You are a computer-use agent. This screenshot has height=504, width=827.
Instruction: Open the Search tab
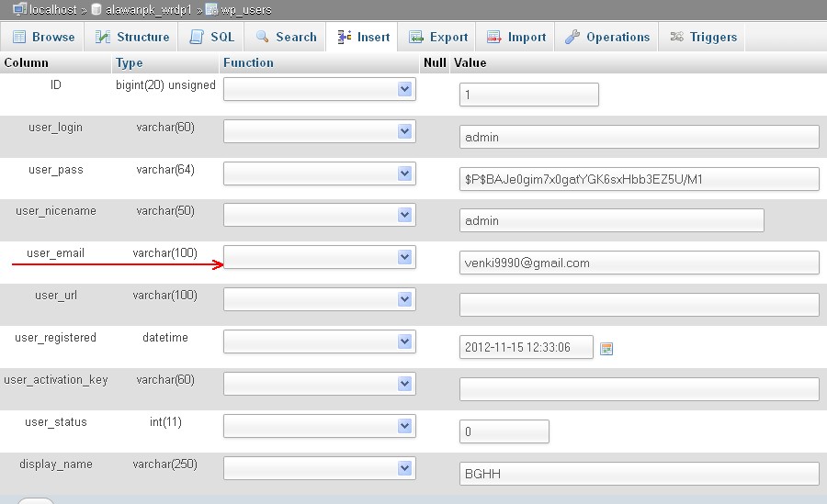coord(286,37)
